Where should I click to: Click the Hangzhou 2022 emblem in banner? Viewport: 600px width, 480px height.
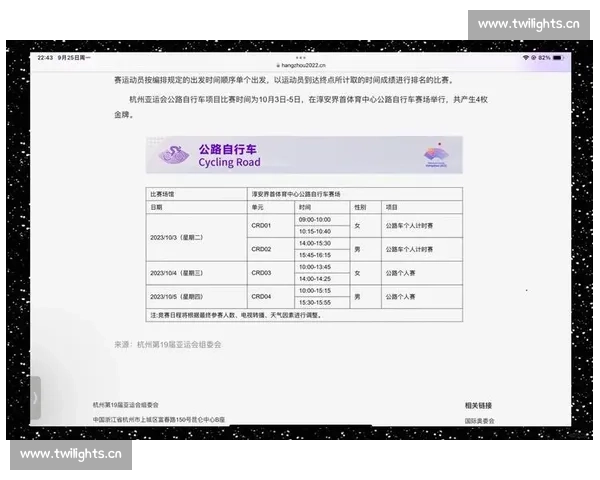pos(436,155)
